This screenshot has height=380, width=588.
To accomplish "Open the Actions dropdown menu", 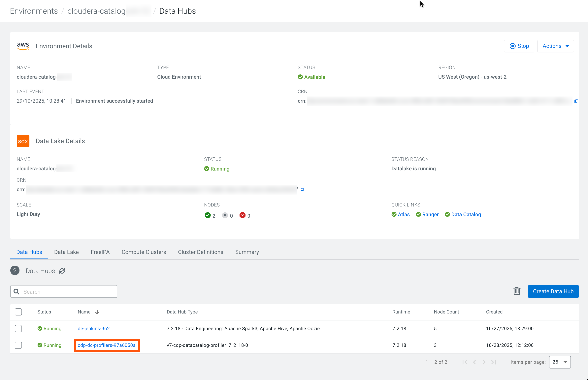I will coord(555,46).
